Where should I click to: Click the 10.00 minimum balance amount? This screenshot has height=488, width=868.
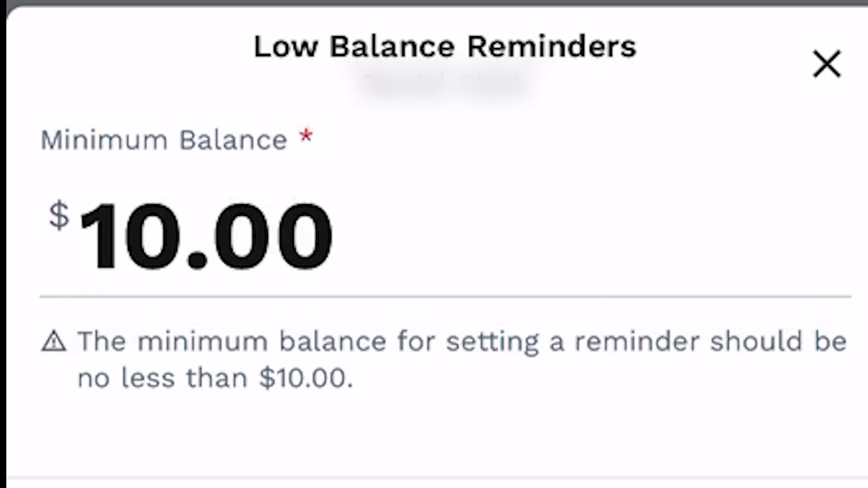click(x=206, y=236)
